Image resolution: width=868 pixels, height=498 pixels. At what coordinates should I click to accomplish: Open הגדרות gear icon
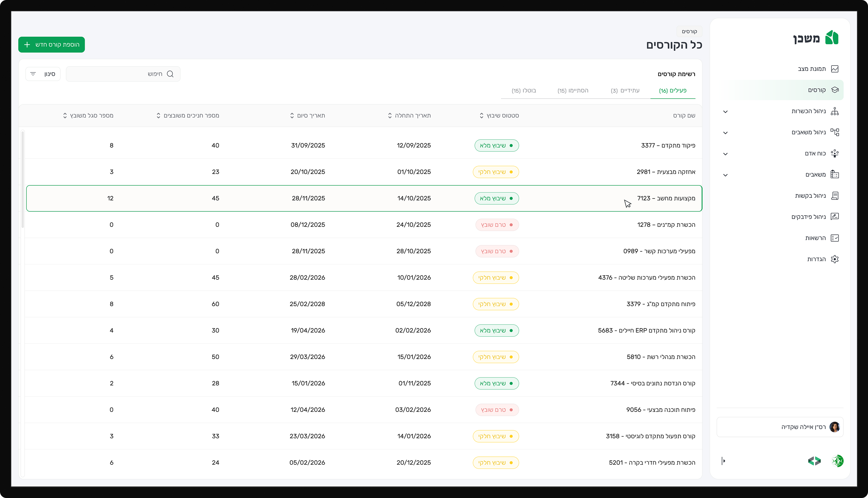[835, 259]
